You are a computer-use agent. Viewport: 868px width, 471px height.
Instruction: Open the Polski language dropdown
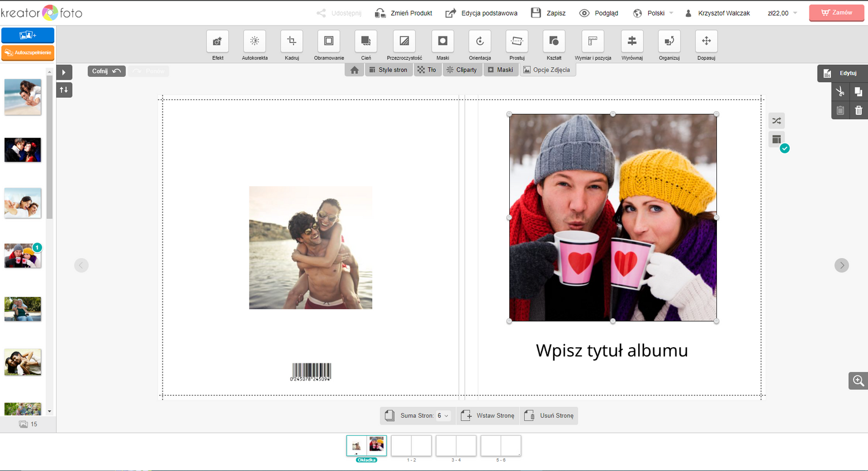pos(653,13)
